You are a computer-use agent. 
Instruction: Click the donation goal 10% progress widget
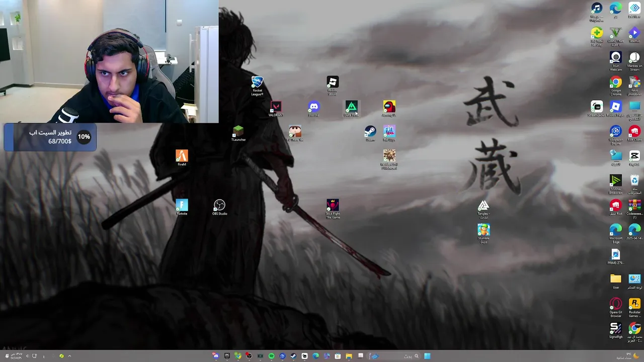point(50,137)
